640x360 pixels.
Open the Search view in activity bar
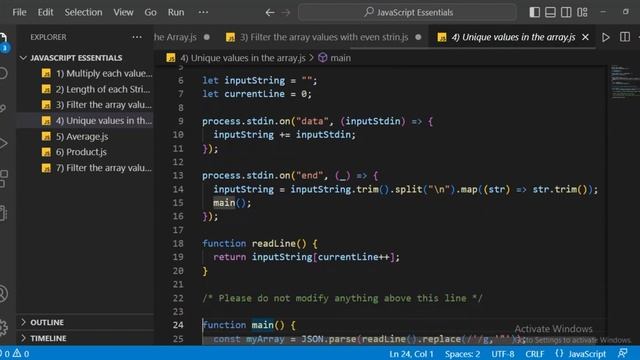click(3, 73)
